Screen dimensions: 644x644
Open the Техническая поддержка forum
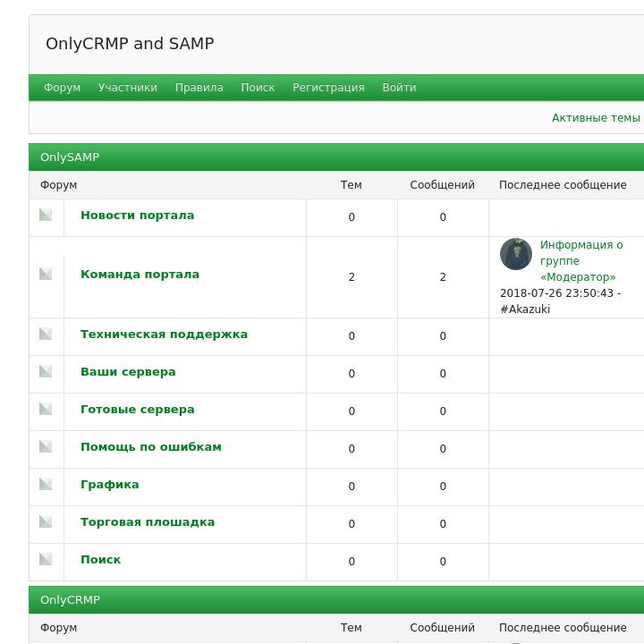click(164, 335)
